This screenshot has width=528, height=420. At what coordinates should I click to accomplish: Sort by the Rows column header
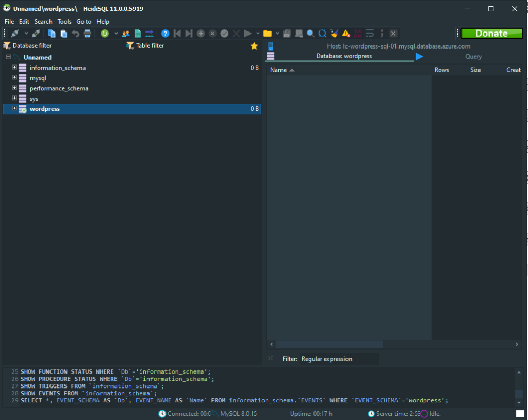(x=441, y=70)
